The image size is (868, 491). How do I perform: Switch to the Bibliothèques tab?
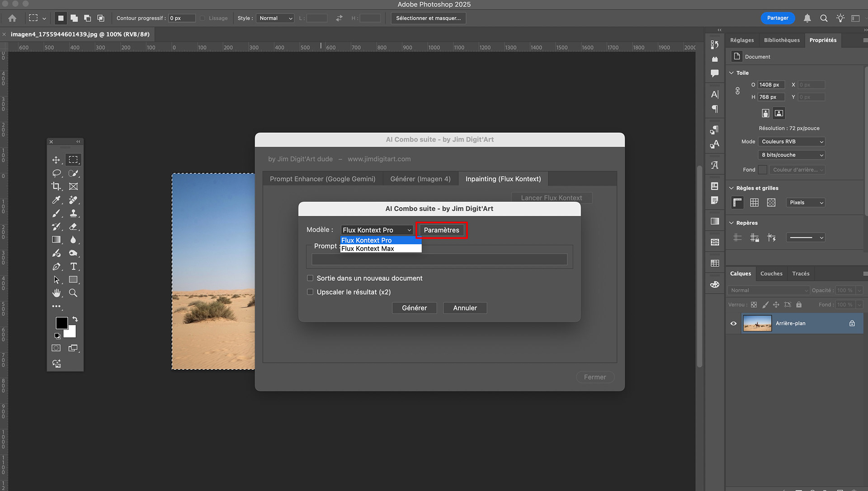(x=782, y=40)
